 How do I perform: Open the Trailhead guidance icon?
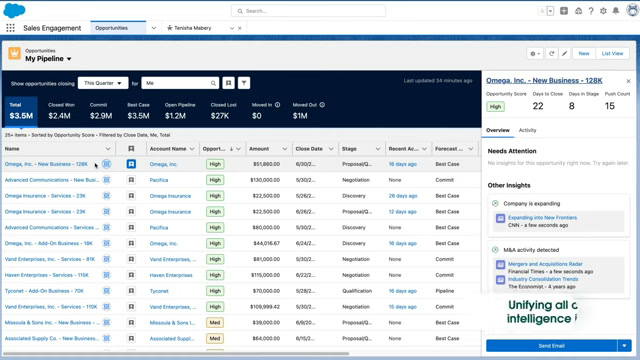point(578,11)
